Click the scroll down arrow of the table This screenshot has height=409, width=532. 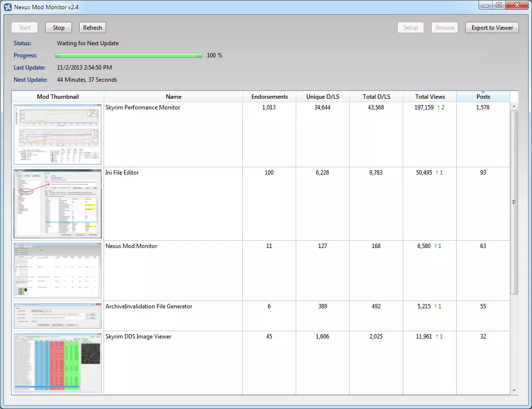pos(514,391)
